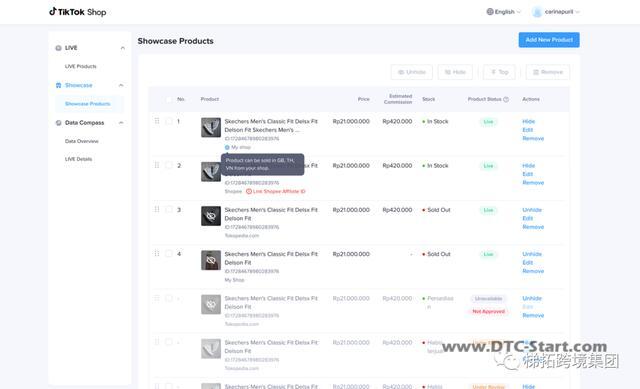Collapse the Data Compass section chevron
The height and width of the screenshot is (389, 640).
[x=121, y=123]
